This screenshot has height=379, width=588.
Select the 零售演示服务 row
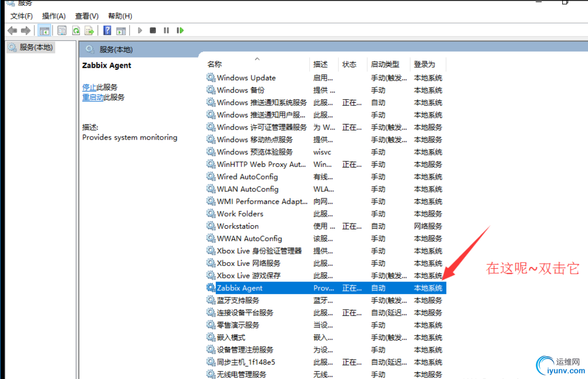(x=326, y=325)
